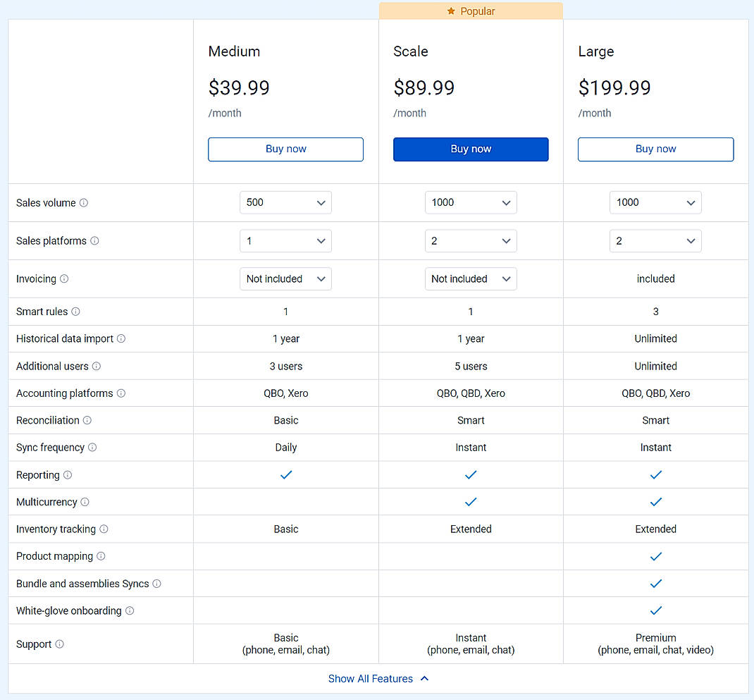Click the Multicurrency info icon
Image resolution: width=754 pixels, height=700 pixels.
click(x=85, y=502)
